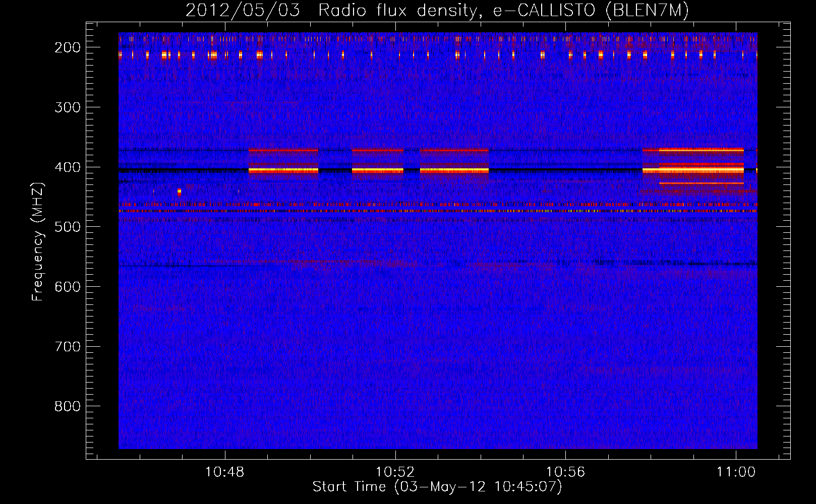Click the 'Frequency (MHZ)' axis label
This screenshot has width=816, height=504.
(x=38, y=241)
